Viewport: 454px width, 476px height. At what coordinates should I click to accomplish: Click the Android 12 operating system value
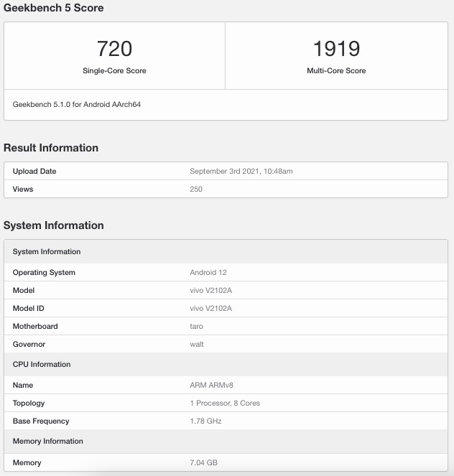208,273
